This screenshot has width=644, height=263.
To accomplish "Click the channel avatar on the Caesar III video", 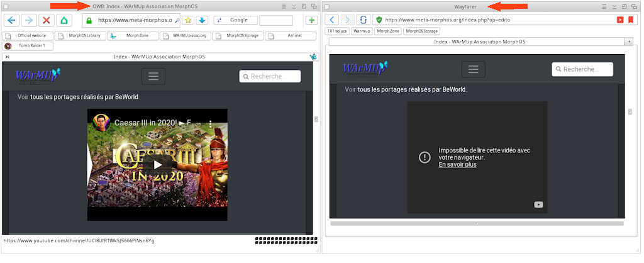I will click(x=101, y=123).
